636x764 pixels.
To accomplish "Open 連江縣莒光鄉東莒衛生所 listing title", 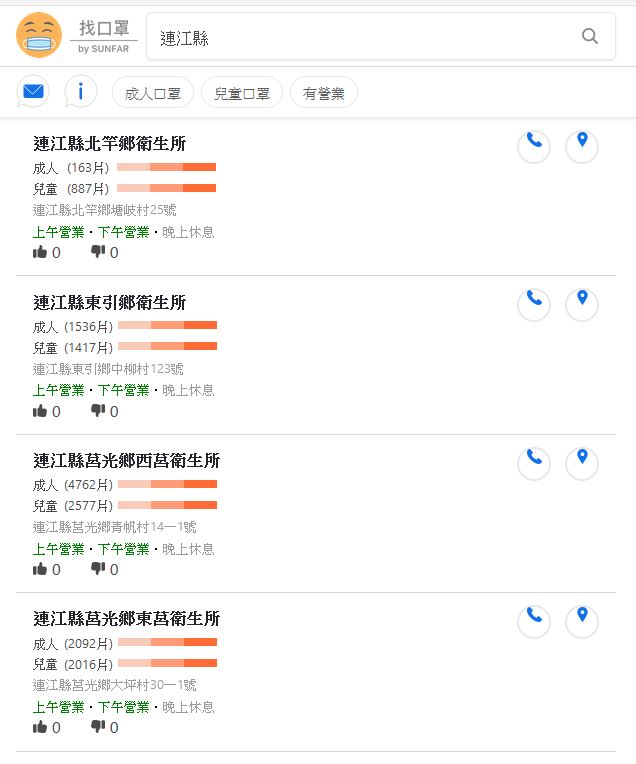I will tap(126, 619).
